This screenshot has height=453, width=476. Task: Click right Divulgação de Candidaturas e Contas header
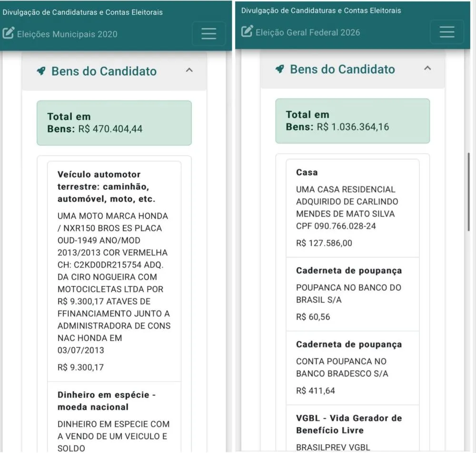tap(321, 10)
